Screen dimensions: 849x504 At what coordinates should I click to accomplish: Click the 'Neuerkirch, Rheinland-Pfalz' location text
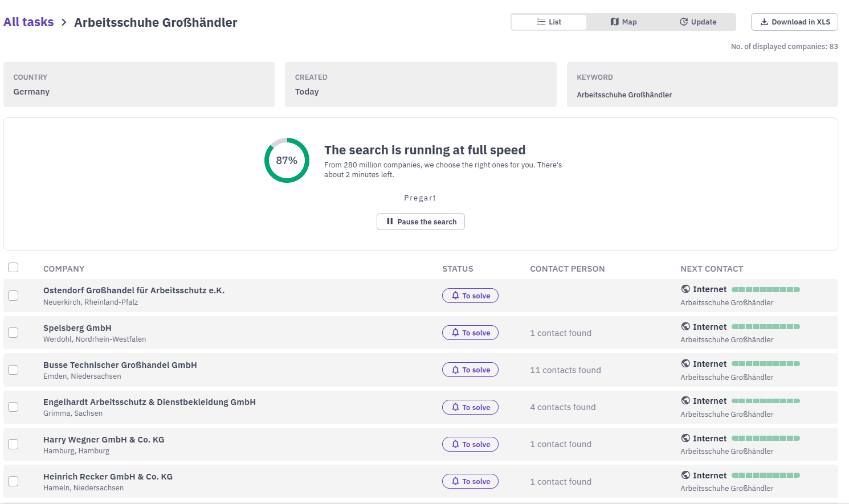coord(91,302)
